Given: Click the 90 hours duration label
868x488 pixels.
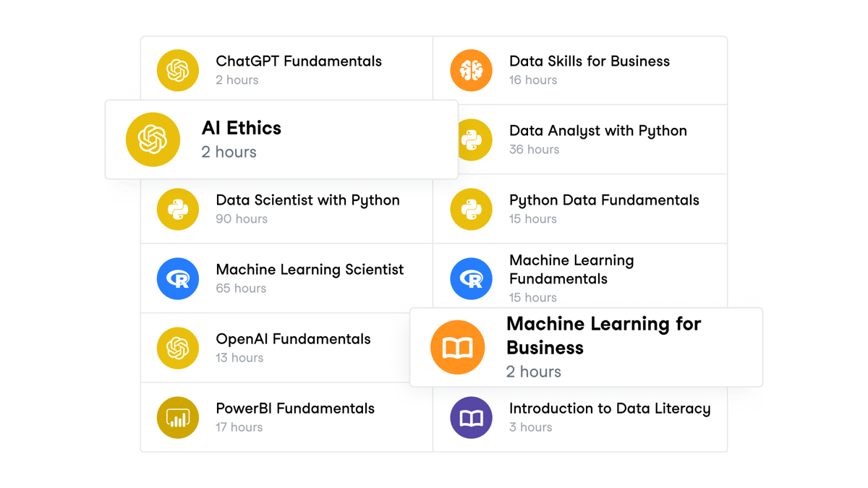Looking at the screenshot, I should (x=242, y=219).
